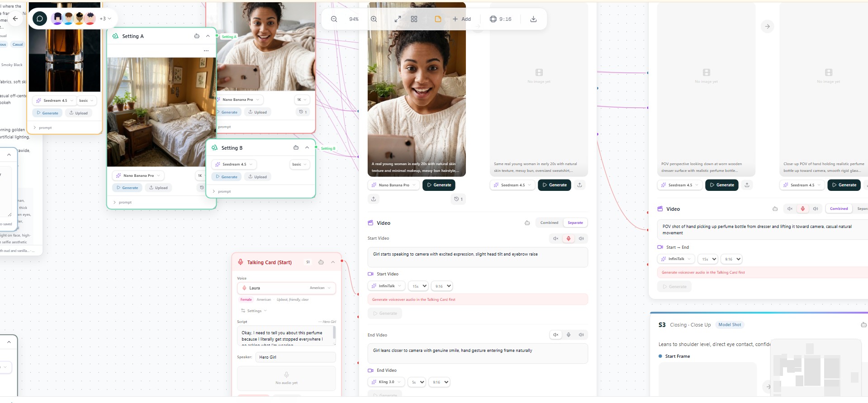Image resolution: width=868 pixels, height=403 pixels.
Task: Toggle microphone mode in the right Video panel
Action: point(803,209)
